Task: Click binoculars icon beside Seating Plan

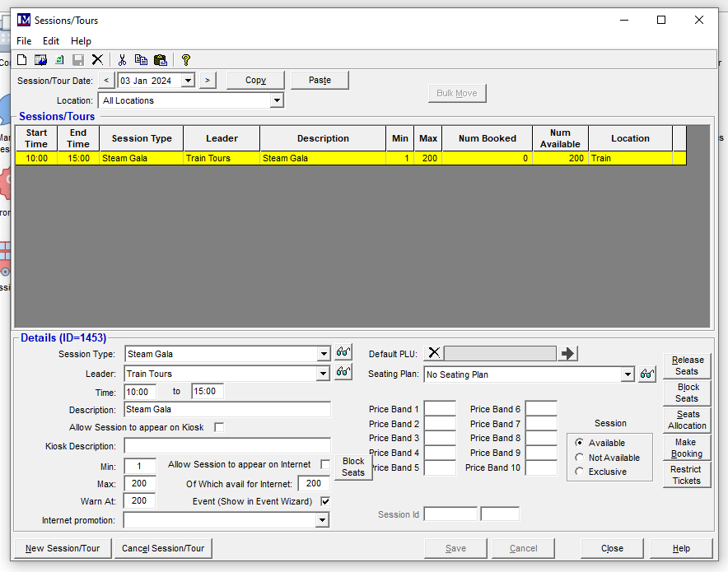Action: (648, 374)
